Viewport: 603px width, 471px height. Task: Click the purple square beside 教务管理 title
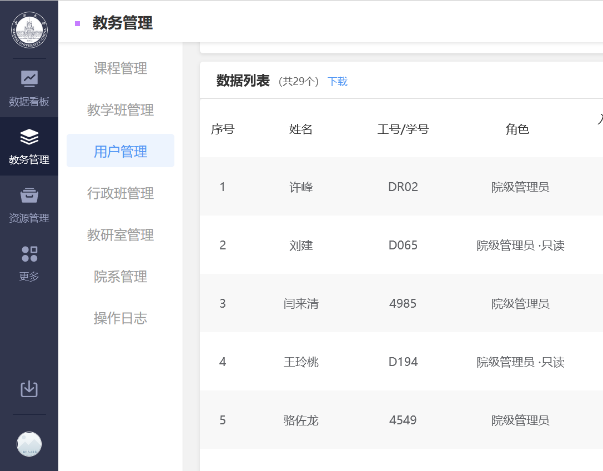coord(78,22)
